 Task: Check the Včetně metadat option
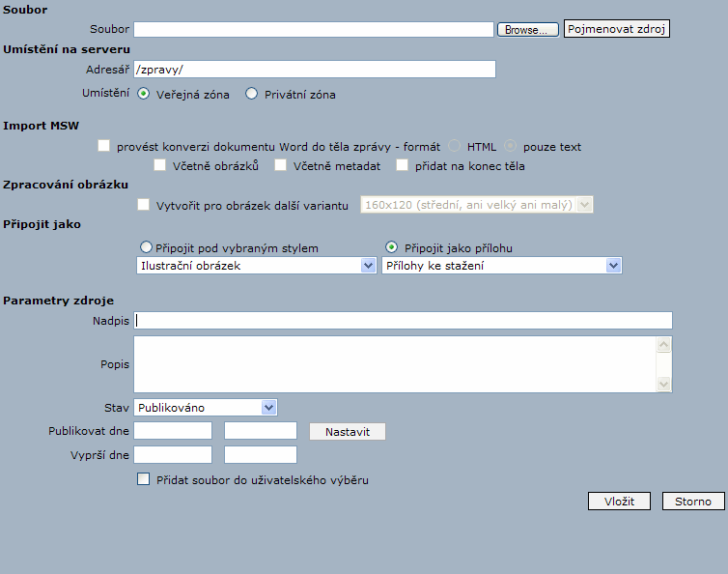(281, 165)
